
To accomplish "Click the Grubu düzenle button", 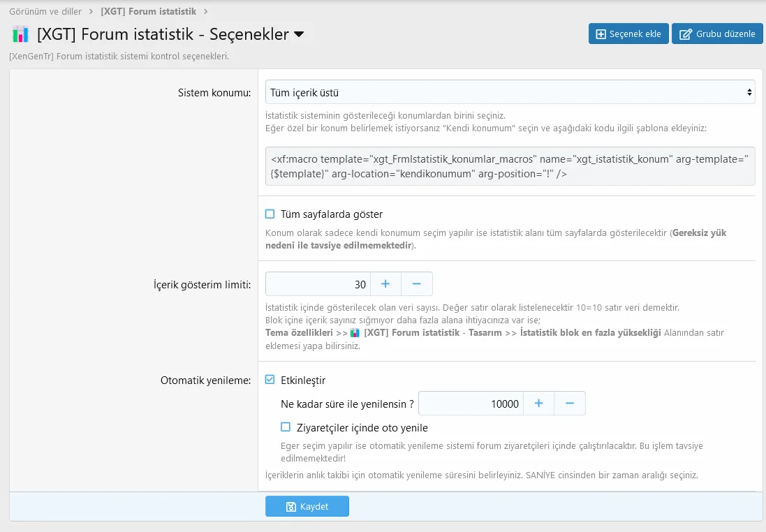I will [717, 34].
